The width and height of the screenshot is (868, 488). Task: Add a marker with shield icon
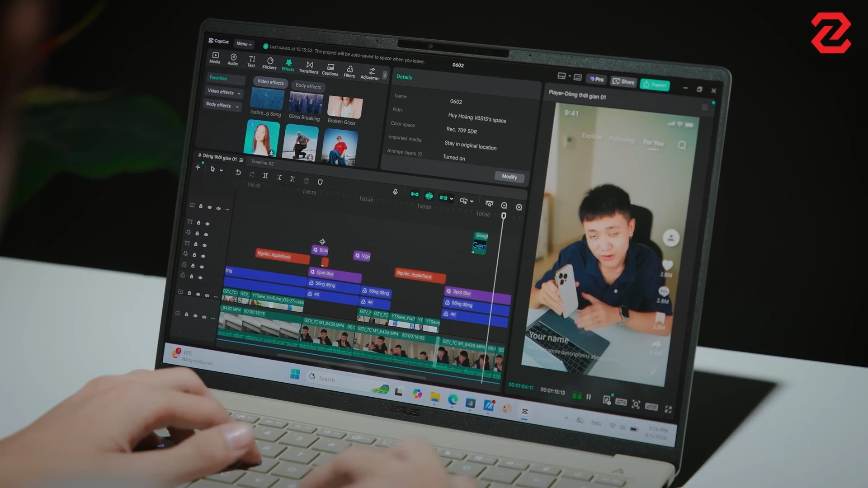pyautogui.click(x=320, y=182)
